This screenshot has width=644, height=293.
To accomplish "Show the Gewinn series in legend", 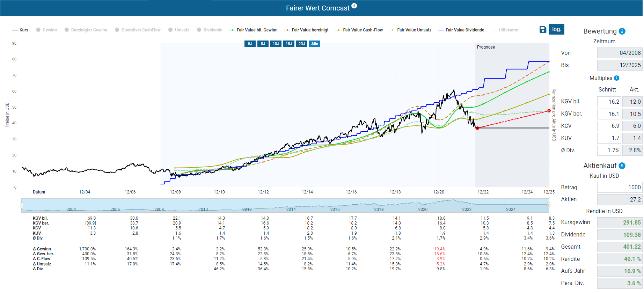I will tap(46, 30).
